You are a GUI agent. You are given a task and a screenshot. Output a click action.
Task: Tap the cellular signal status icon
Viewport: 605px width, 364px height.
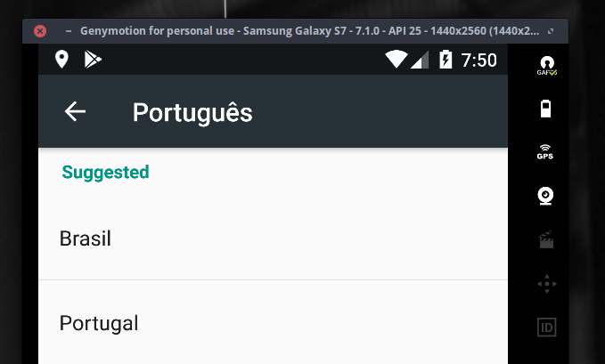(x=419, y=60)
